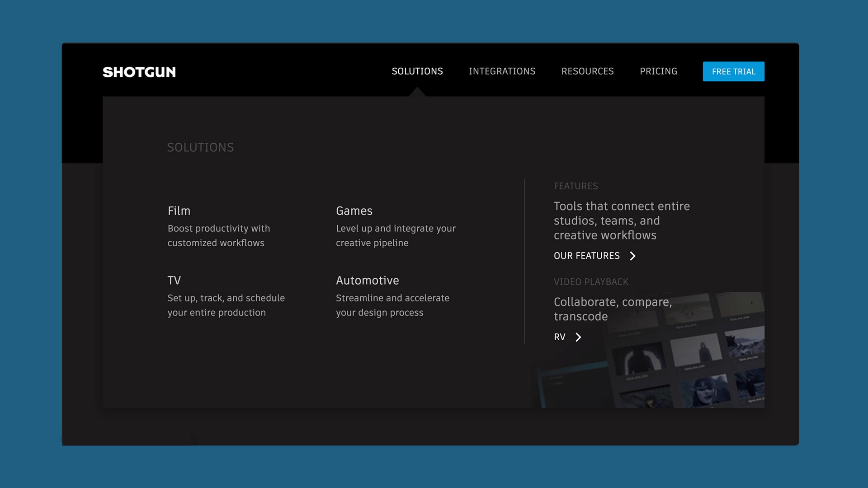The height and width of the screenshot is (488, 868).
Task: Click the chevron arrow beside RV
Action: click(x=578, y=338)
